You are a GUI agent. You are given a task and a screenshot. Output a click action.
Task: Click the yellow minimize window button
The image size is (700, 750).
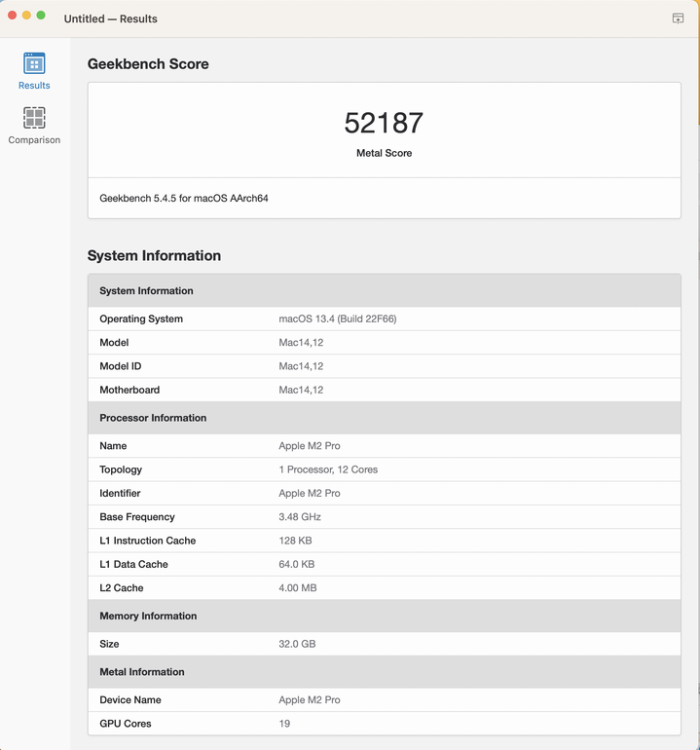coord(27,16)
